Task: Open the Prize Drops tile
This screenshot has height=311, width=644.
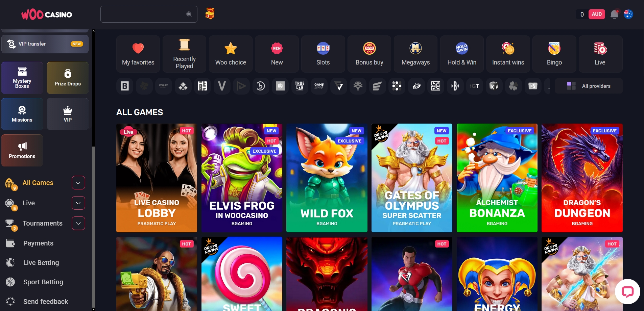Action: point(68,78)
